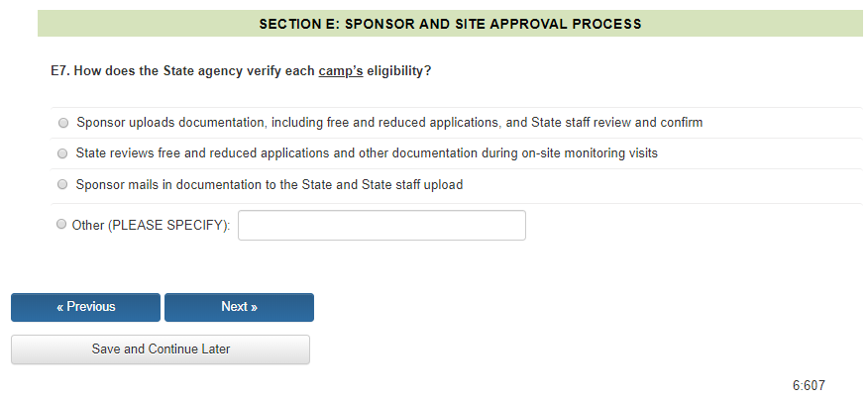Viewport: 868px width, 399px height.
Task: Click the 'State reviews free and reduced' label text
Action: pyautogui.click(x=367, y=153)
